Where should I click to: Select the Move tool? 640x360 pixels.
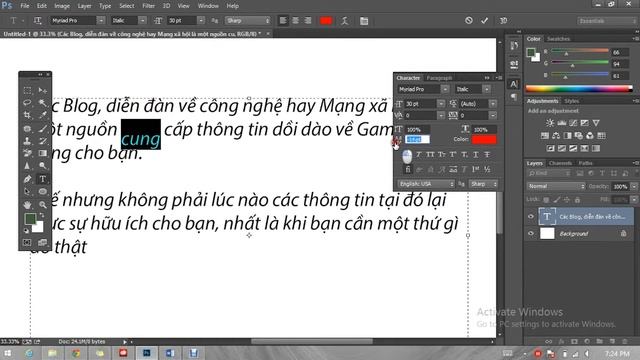42,90
